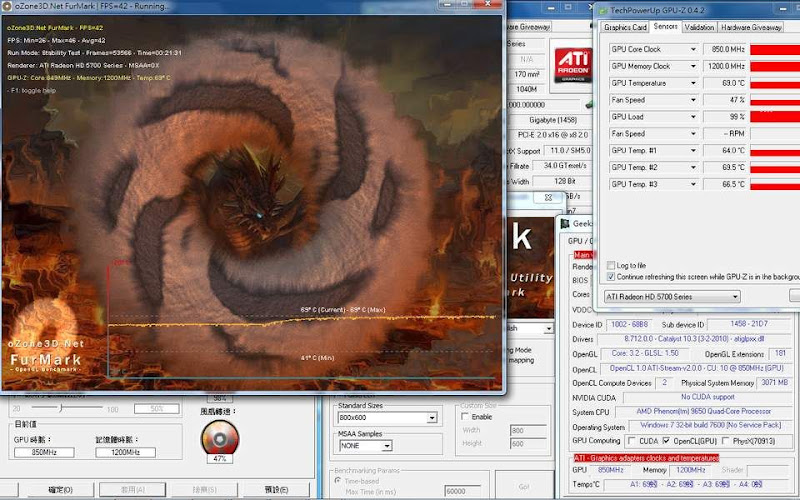Click the 47% fan speed value box
This screenshot has width=800, height=500.
coord(220,458)
